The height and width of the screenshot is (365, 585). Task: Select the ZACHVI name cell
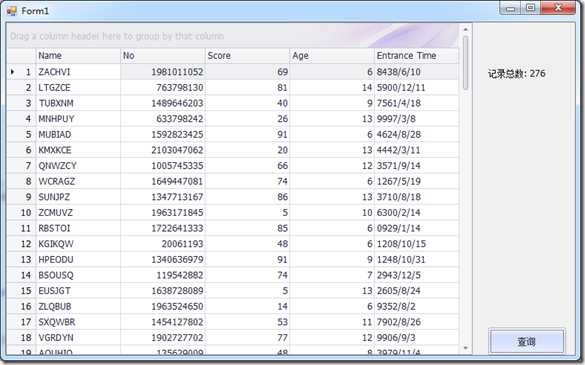click(x=78, y=72)
